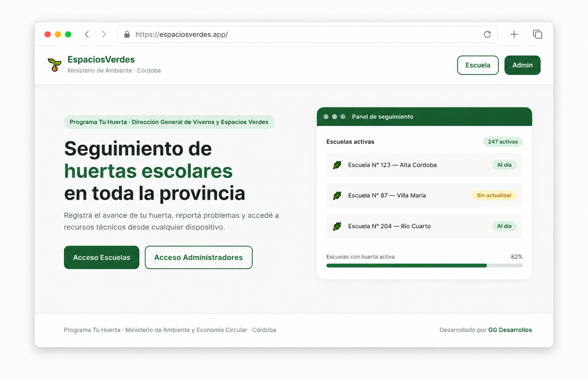This screenshot has height=381, width=588.
Task: Click Al día status for Alta Córdoba
Action: pyautogui.click(x=504, y=165)
